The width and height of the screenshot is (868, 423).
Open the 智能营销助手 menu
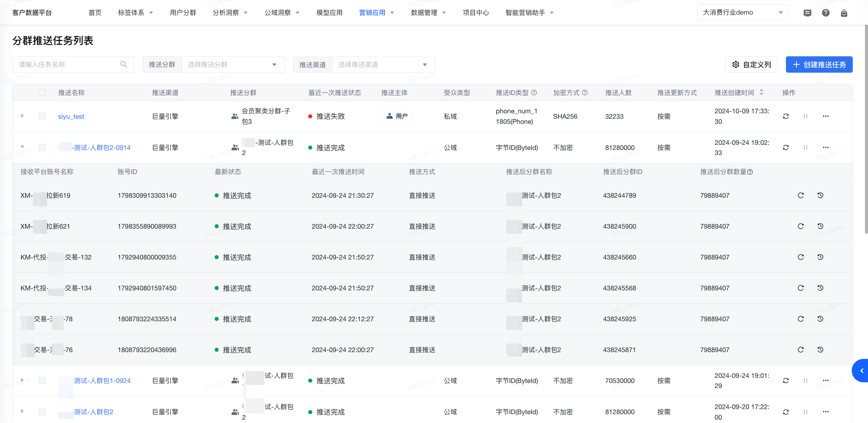point(529,13)
